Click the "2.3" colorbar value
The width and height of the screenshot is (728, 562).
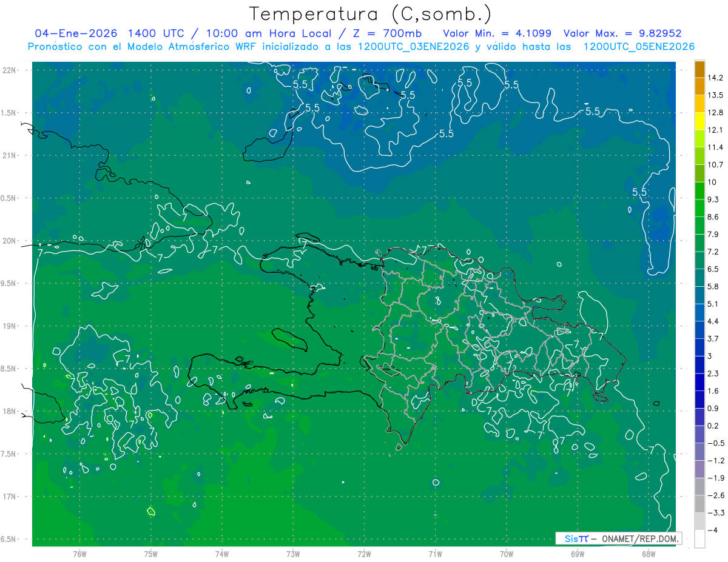pos(713,373)
